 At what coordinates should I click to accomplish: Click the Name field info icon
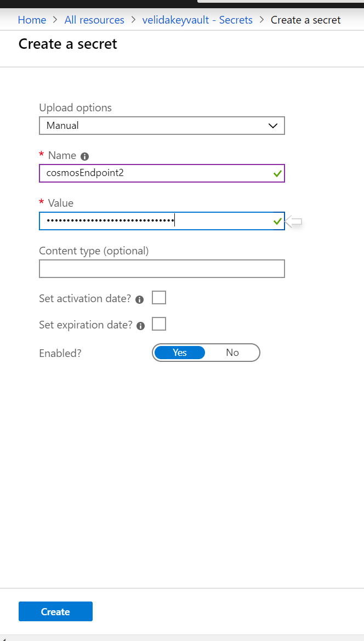[x=85, y=156]
